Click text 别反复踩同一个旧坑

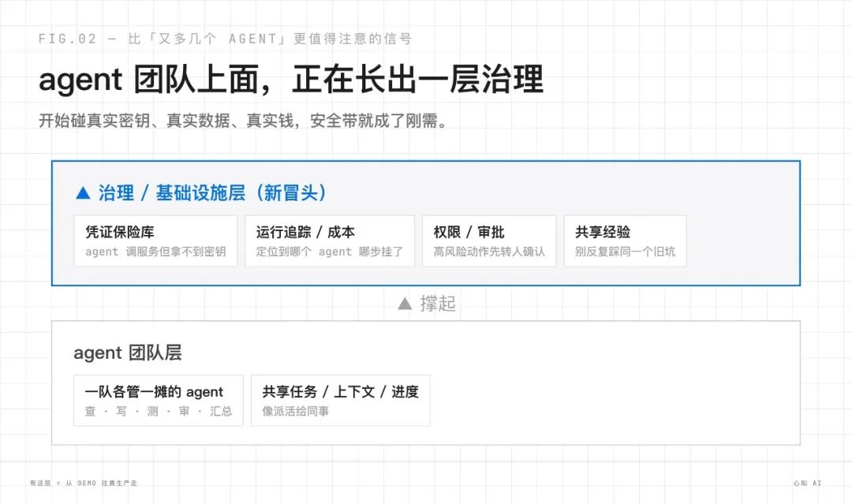coord(626,252)
